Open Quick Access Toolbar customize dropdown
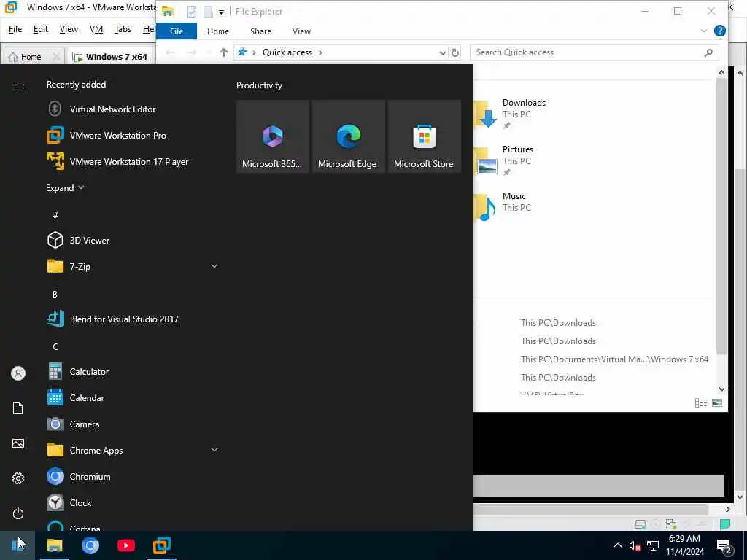 tap(222, 12)
